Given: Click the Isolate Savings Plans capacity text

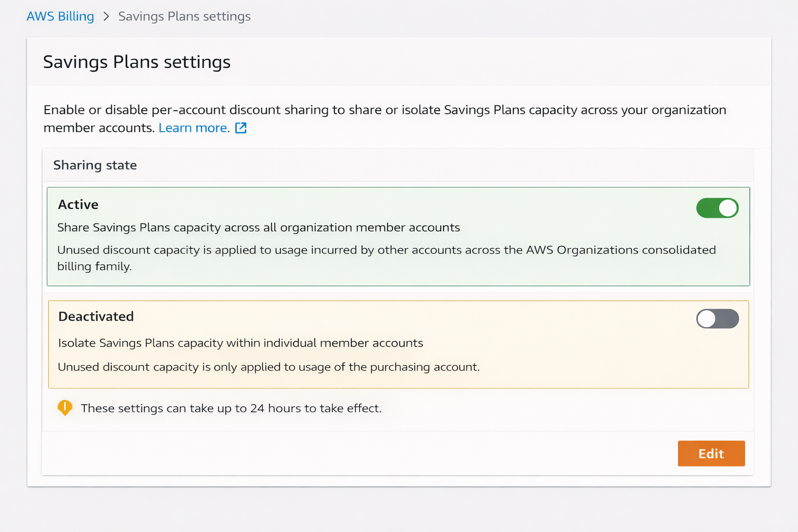Looking at the screenshot, I should 241,343.
